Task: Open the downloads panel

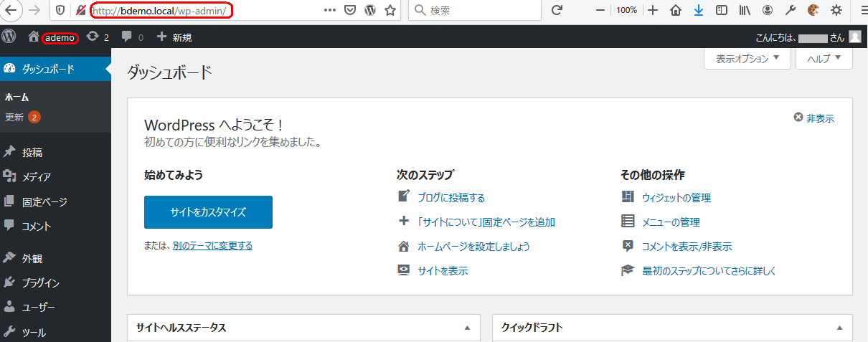Action: click(698, 11)
